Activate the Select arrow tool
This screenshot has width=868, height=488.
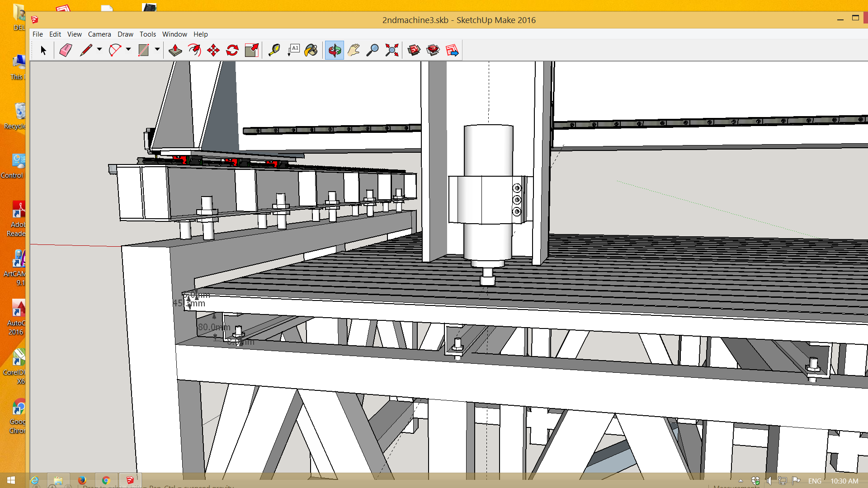(43, 50)
